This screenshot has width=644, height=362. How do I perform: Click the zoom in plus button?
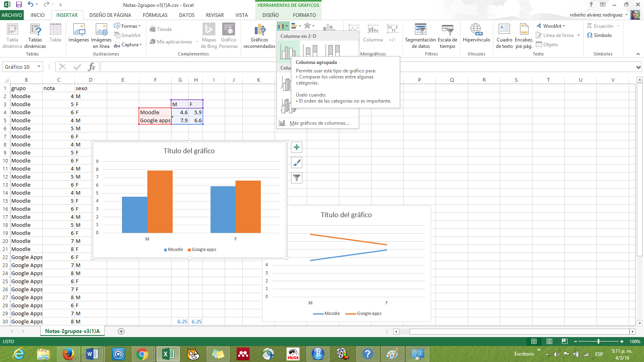(622, 341)
